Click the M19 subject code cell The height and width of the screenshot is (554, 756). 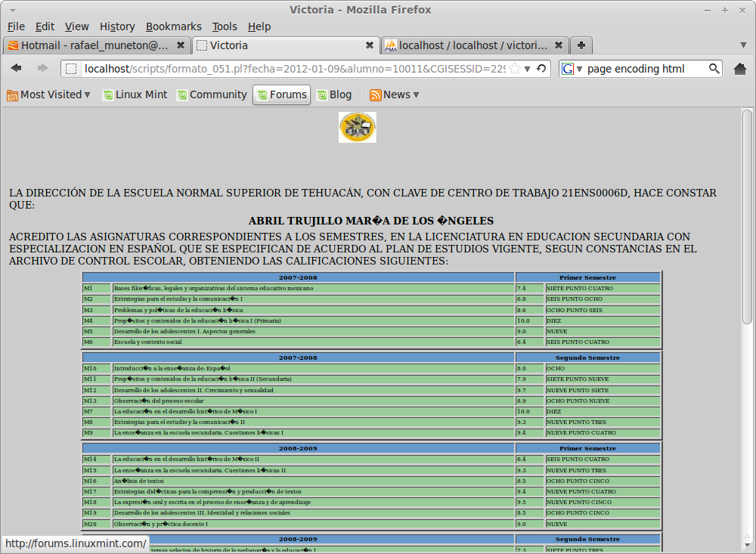coord(97,513)
